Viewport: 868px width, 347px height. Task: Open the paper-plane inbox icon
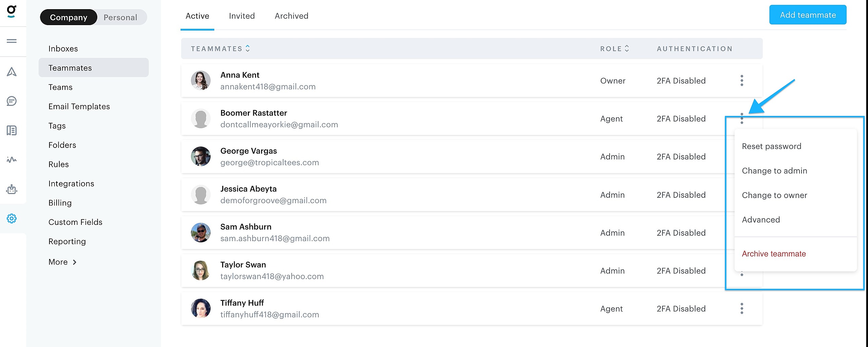click(x=12, y=72)
